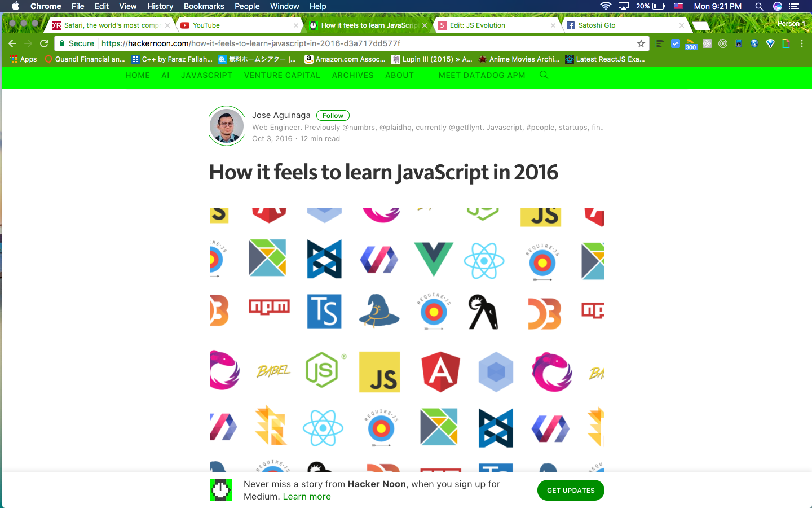
Task: Click the Hacker Noon logo in the bottom banner
Action: click(221, 490)
